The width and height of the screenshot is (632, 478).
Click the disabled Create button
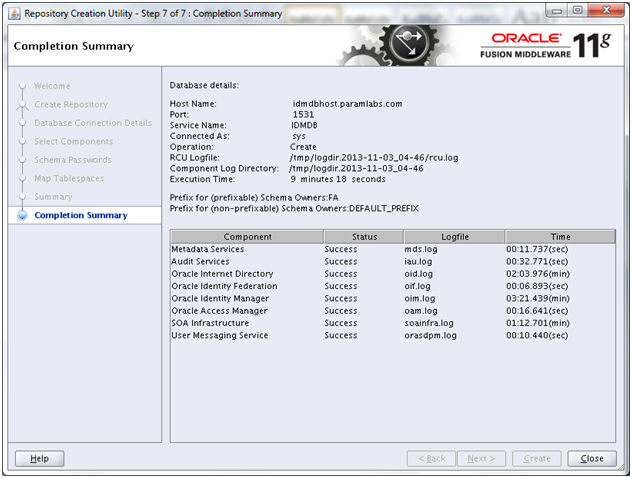(x=537, y=459)
